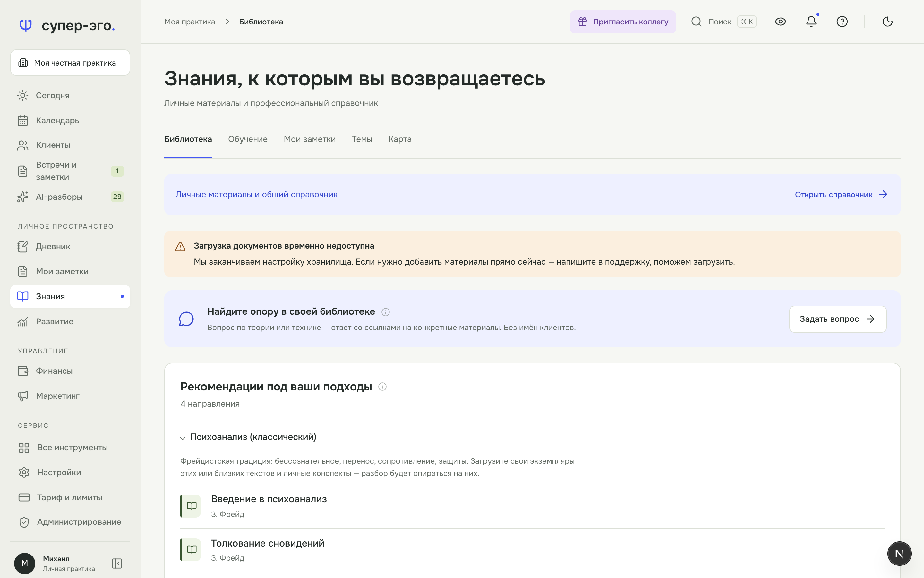Collapse Психоанализ (классический) section

[x=248, y=437]
